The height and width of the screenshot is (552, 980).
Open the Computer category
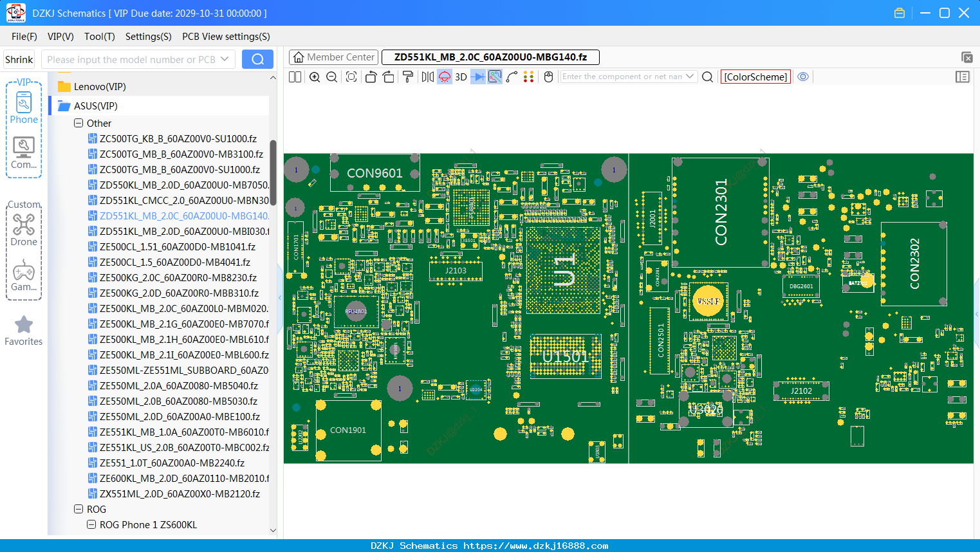pos(24,153)
